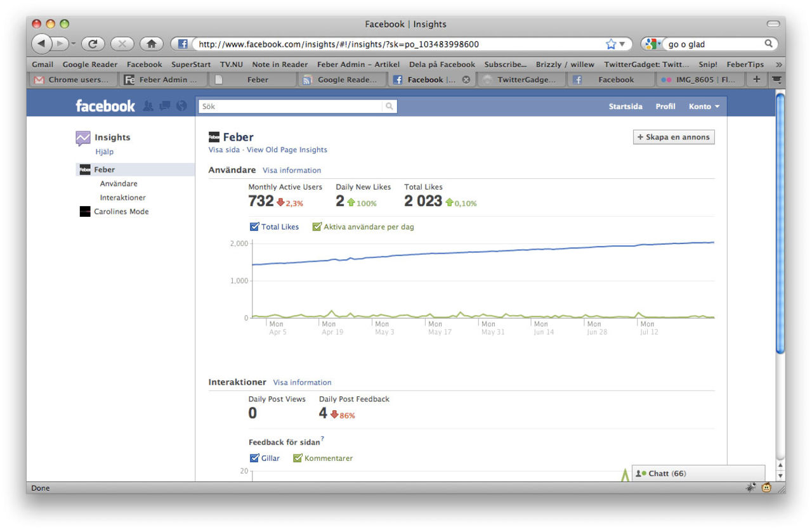Select the Feber page icon in the sidebar
The height and width of the screenshot is (530, 812).
click(x=84, y=169)
